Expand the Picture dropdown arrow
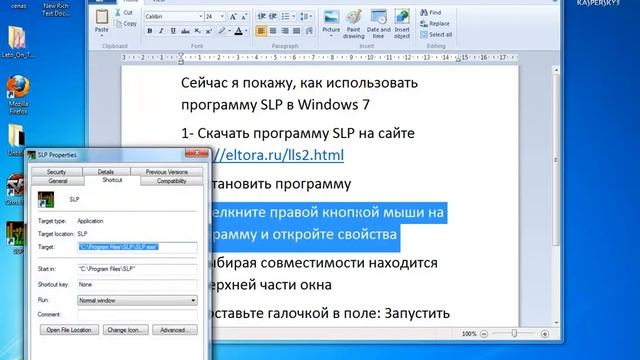Screen dimensions: 640x360 pyautogui.click(x=331, y=36)
